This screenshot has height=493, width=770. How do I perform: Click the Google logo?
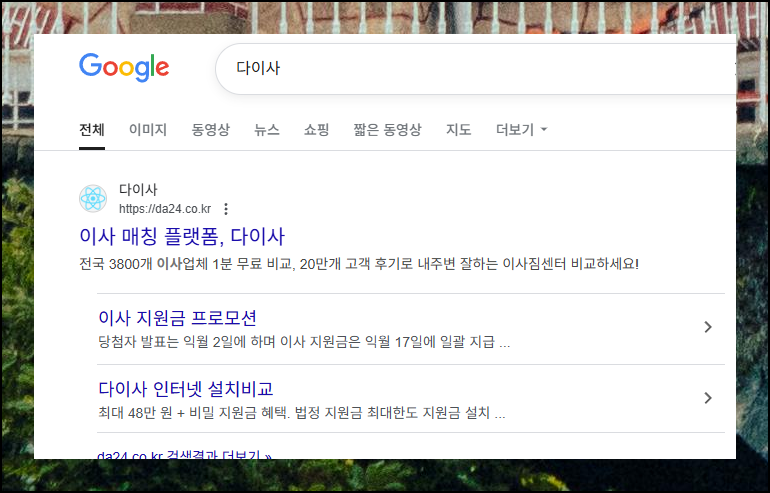coord(124,67)
